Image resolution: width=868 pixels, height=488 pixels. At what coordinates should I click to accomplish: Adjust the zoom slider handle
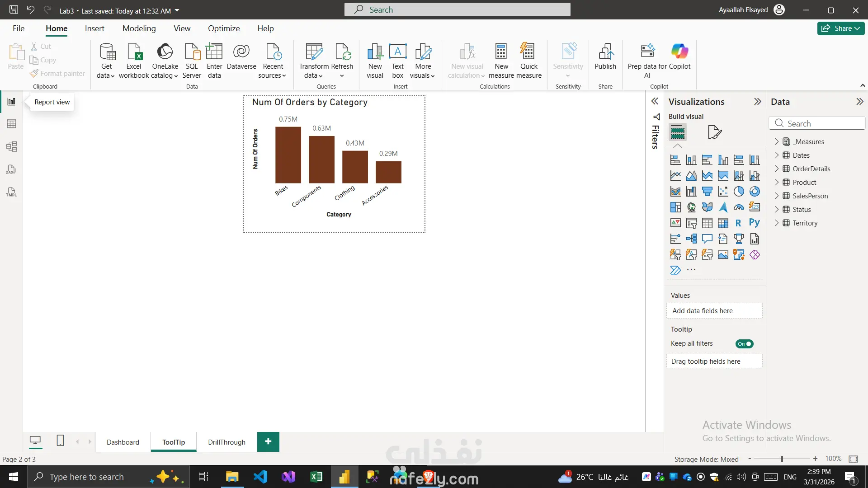tap(782, 459)
